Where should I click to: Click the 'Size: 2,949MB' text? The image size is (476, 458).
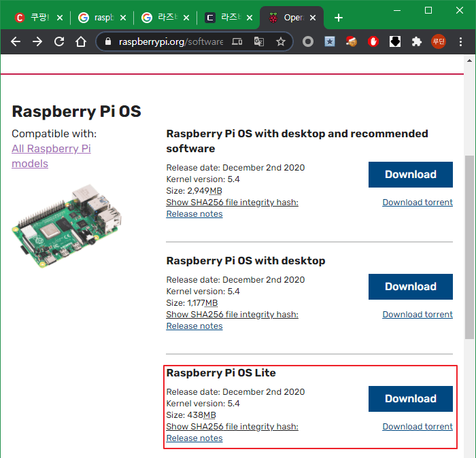[194, 191]
